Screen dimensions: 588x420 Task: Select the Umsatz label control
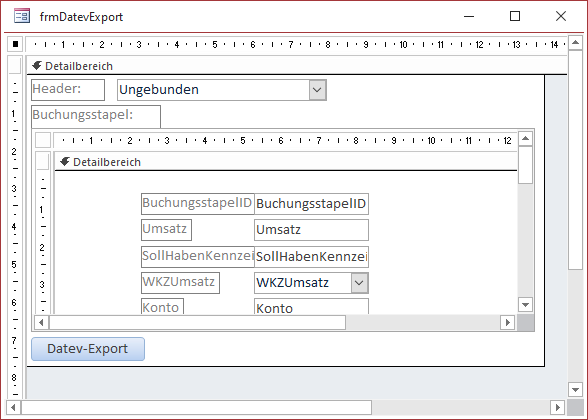click(166, 230)
